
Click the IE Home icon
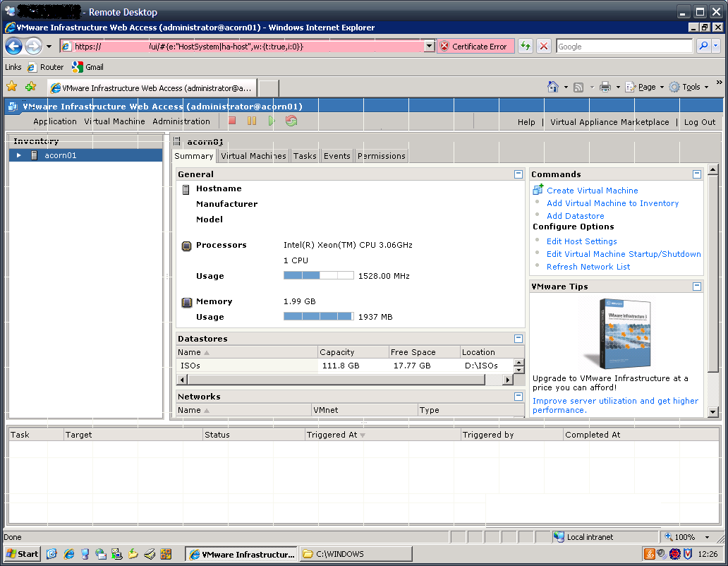click(553, 87)
